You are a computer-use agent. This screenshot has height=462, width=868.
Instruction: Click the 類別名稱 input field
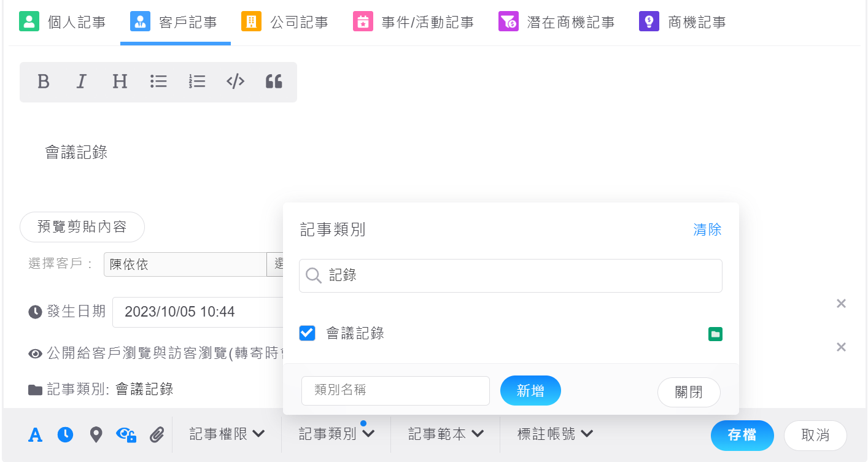[x=395, y=391]
